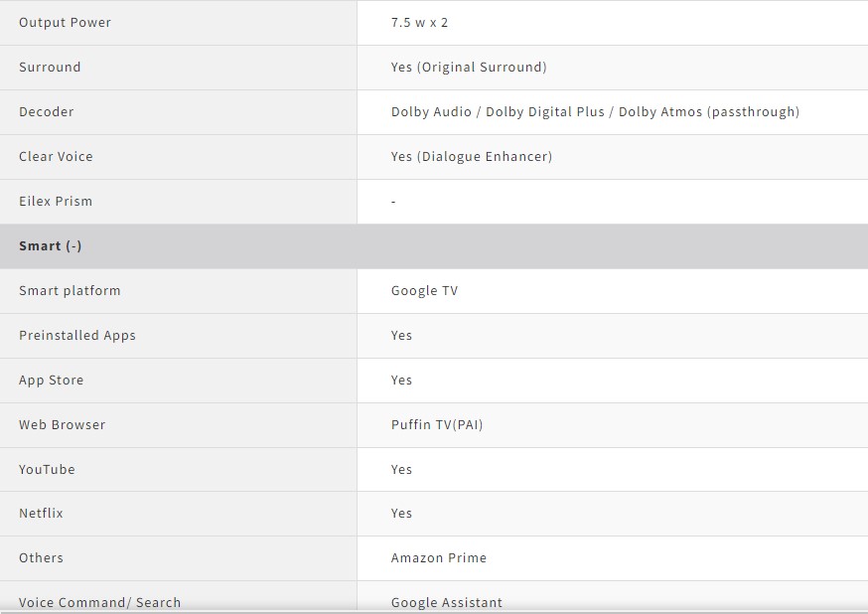
Task: Click the App Store label
Action: coord(52,381)
